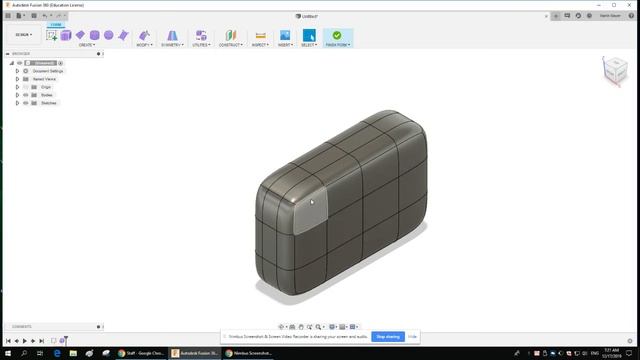Open Windows Start menu
Viewport: 640px width, 360px height.
coord(8,353)
